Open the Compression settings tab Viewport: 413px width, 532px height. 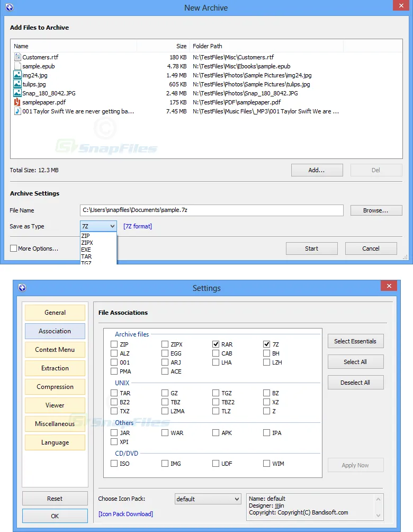[55, 387]
